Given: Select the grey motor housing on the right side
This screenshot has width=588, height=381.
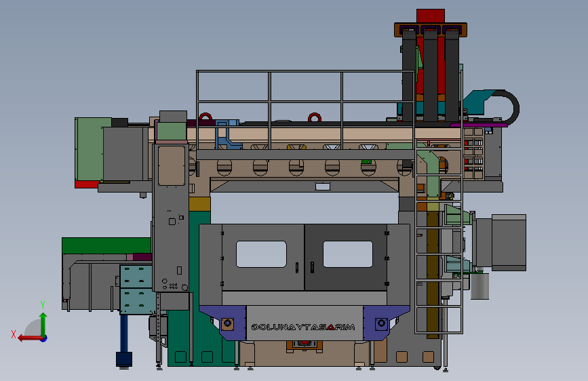Looking at the screenshot, I should [x=509, y=242].
